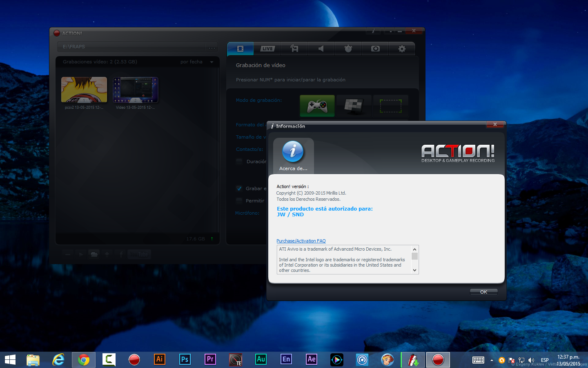Switch the ESP input language indicator
This screenshot has height=368, width=588.
coord(545,360)
